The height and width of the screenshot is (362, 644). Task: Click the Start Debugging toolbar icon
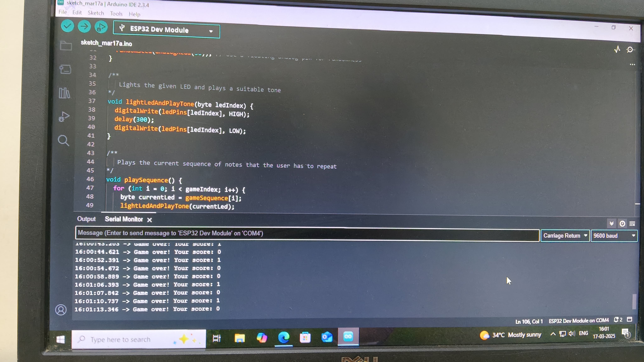101,27
